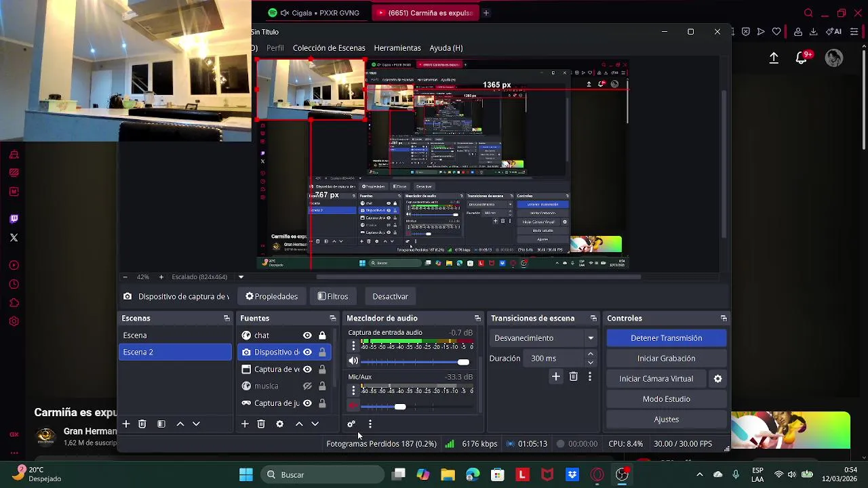Screen dimensions: 868x488
Task: Click the X (Twitter) icon in Opera sidebar
Action: click(14, 237)
